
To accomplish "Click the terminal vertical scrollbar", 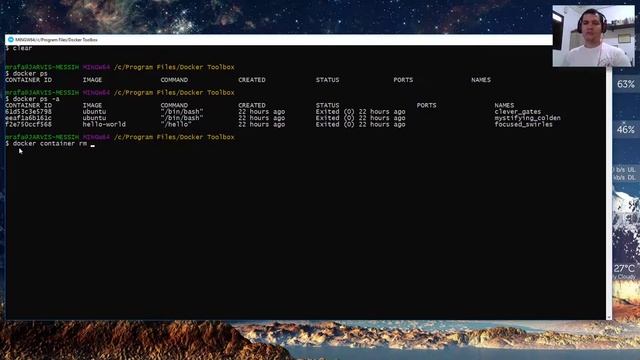I will click(x=609, y=193).
